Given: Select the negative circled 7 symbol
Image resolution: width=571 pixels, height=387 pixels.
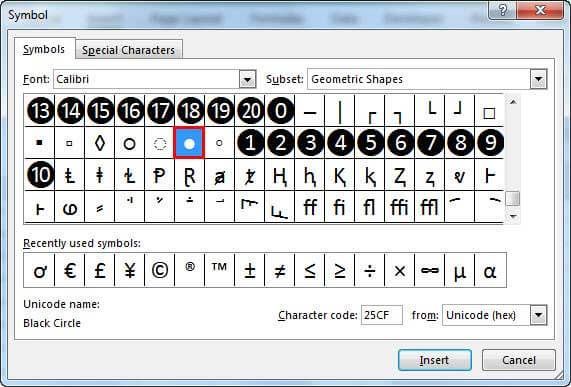Looking at the screenshot, I should tap(430, 143).
